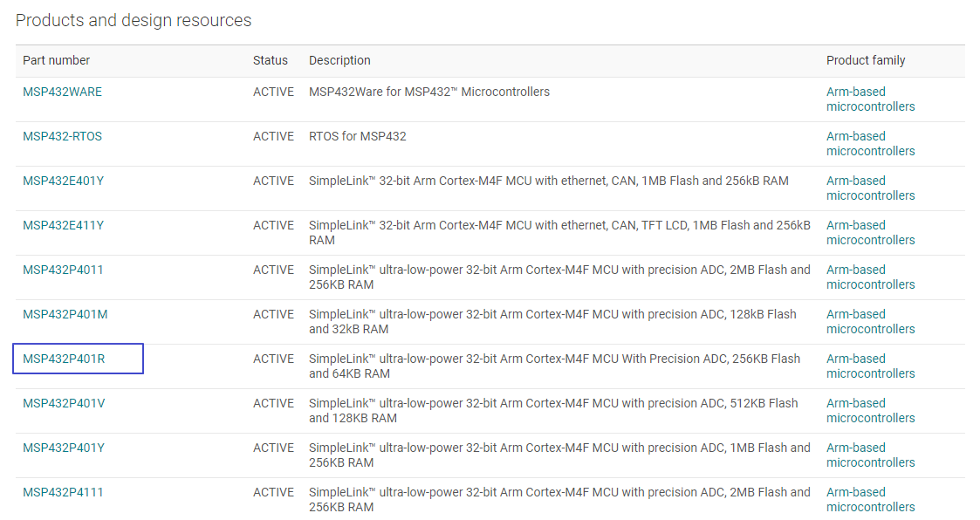Open Arm-based microcontrollers link for MSP432P401Y

tap(870, 455)
